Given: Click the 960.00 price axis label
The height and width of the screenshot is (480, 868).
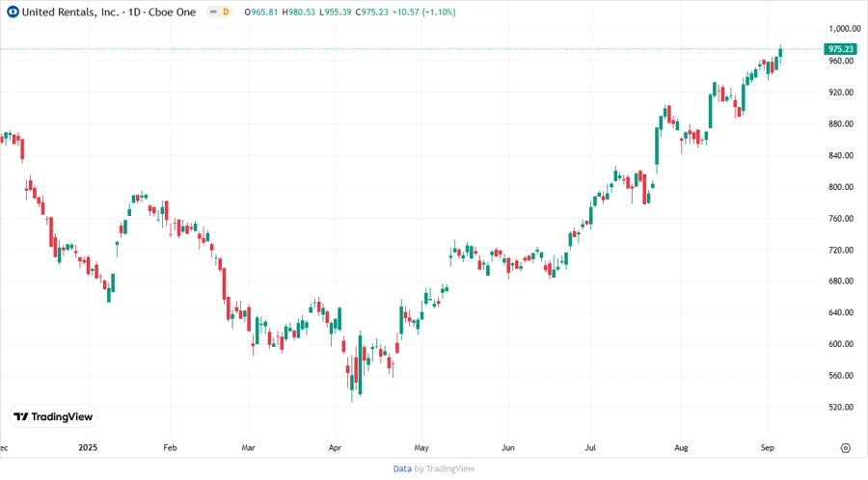Looking at the screenshot, I should pyautogui.click(x=841, y=61).
